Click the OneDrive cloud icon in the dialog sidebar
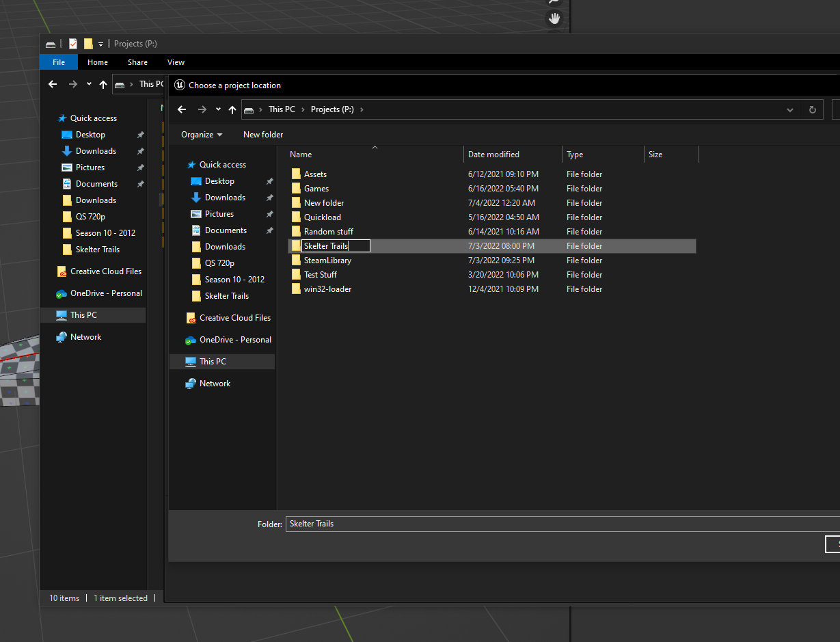 tap(191, 340)
